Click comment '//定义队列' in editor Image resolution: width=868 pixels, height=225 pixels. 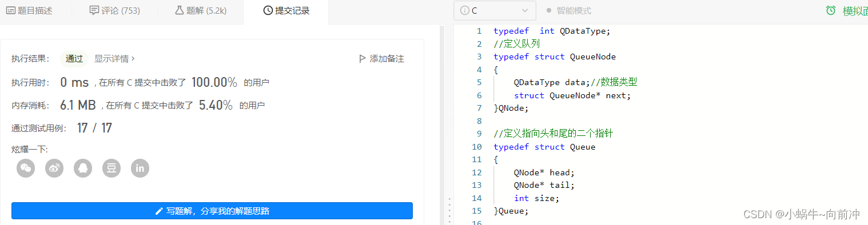pyautogui.click(x=516, y=44)
